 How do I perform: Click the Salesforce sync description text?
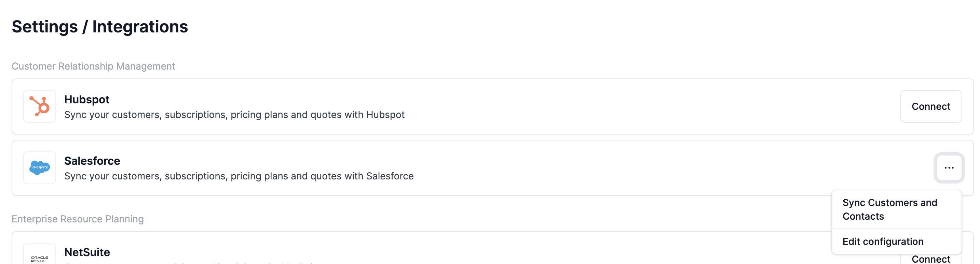pos(239,176)
